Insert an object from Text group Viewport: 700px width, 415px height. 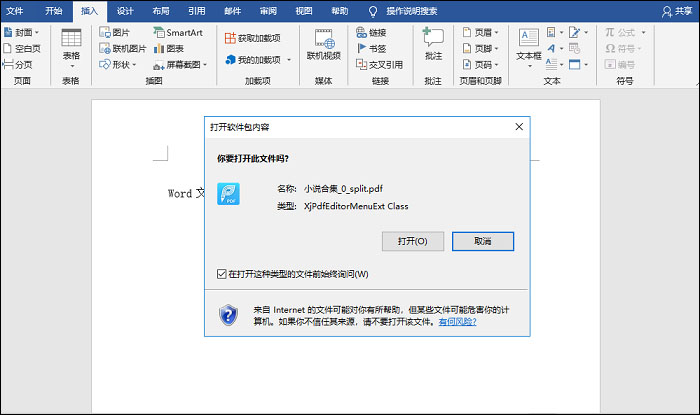coord(575,65)
